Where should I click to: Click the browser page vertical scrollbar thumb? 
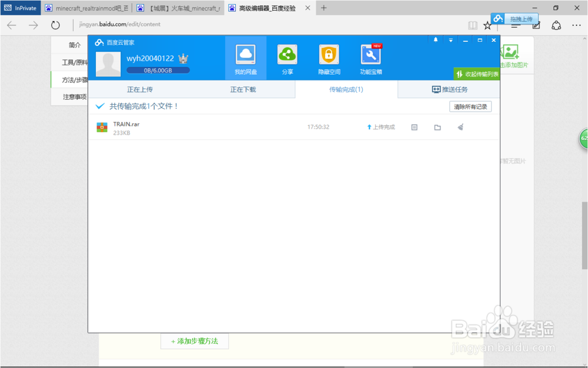[584, 235]
